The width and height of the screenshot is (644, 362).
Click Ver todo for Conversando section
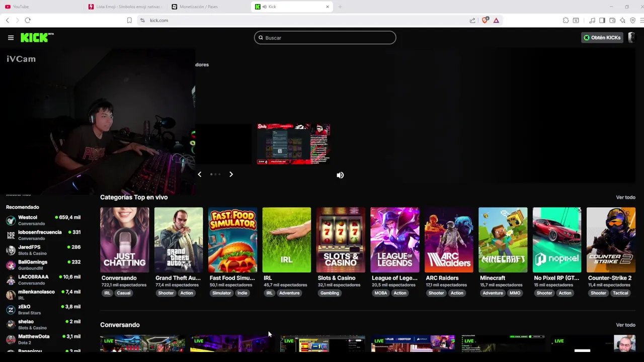(625, 325)
